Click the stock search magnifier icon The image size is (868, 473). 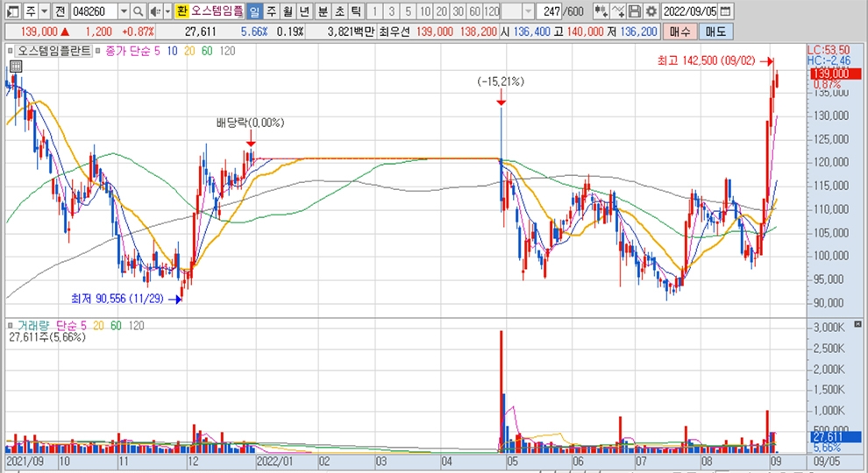pos(139,11)
